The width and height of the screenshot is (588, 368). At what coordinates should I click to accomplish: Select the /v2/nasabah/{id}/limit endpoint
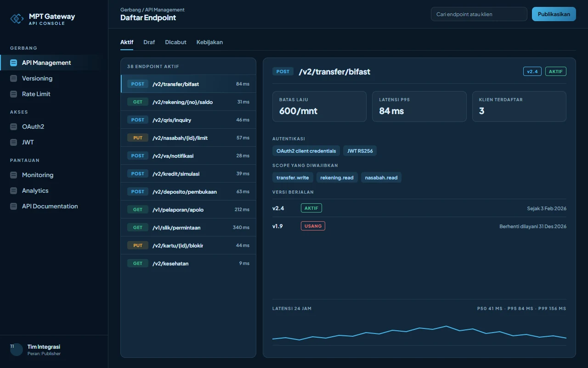tap(188, 138)
